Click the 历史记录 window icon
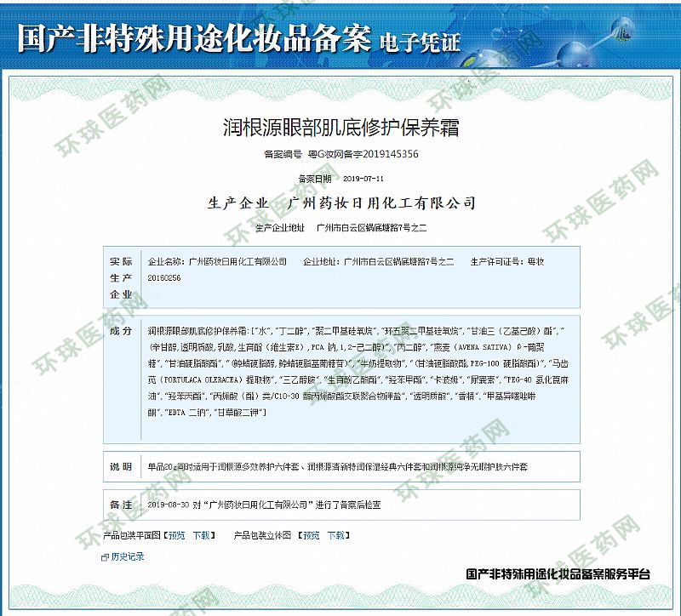 click(x=106, y=557)
